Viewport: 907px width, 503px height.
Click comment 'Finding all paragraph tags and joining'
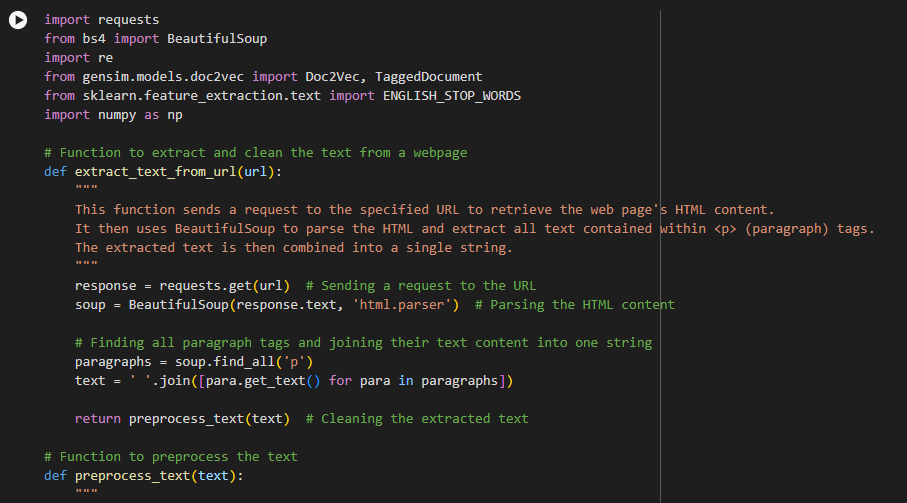coord(363,343)
